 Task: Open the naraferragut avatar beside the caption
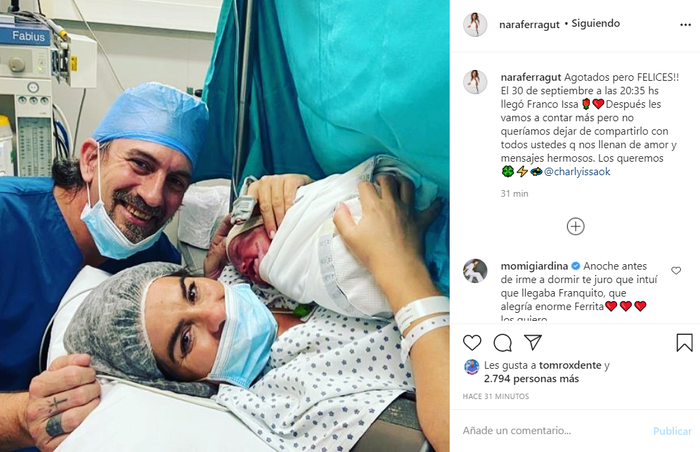475,82
